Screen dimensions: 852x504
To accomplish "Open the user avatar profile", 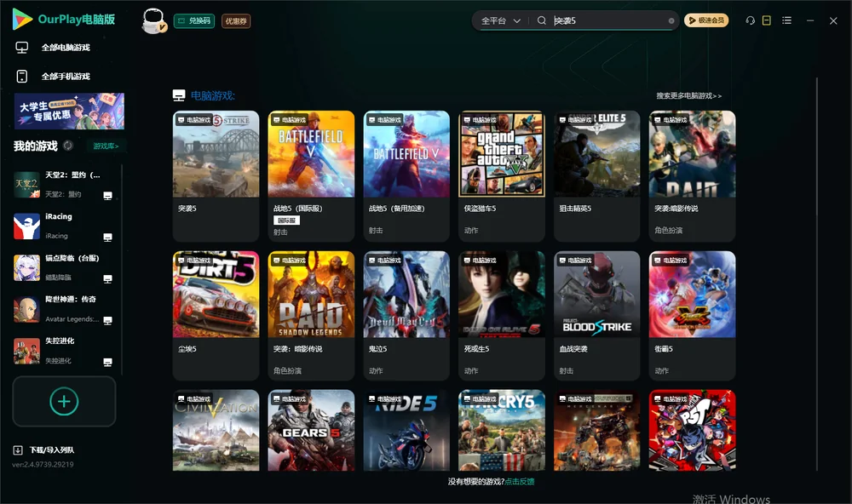I will point(153,21).
